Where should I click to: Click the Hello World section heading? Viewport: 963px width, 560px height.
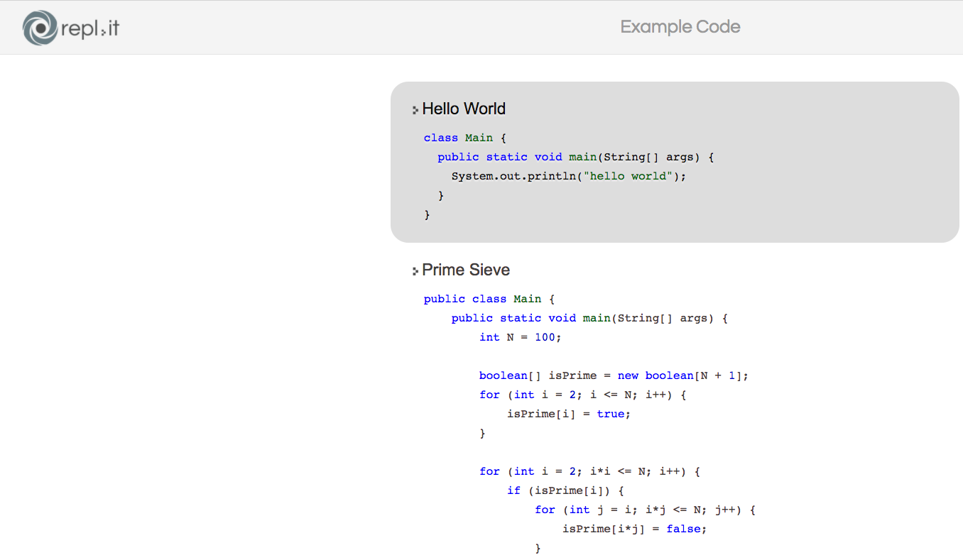[464, 109]
